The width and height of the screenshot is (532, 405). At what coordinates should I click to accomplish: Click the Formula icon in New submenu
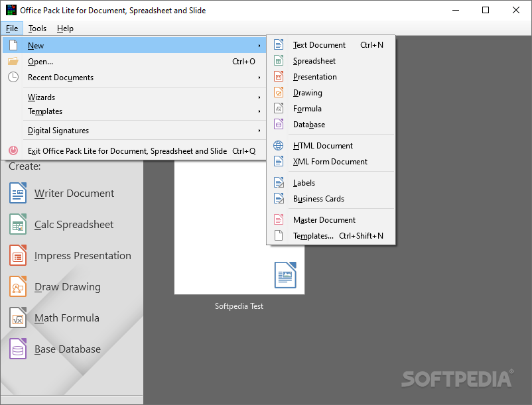[279, 109]
